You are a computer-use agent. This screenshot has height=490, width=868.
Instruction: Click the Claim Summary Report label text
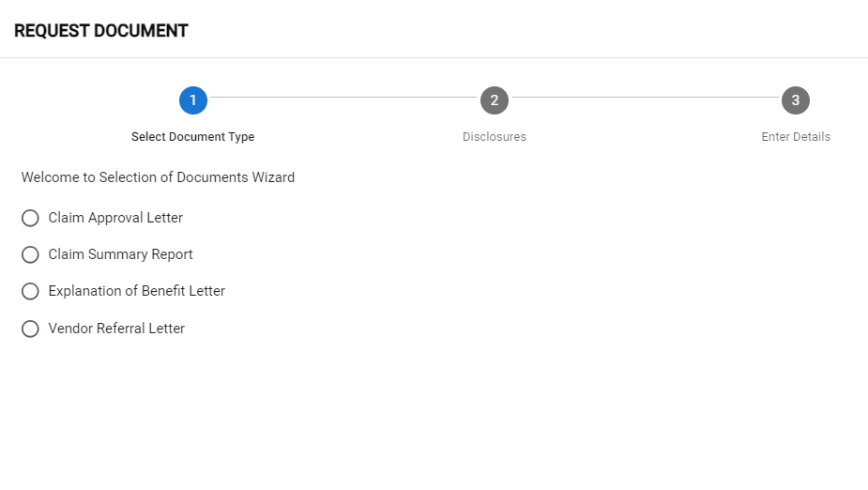[x=120, y=254]
